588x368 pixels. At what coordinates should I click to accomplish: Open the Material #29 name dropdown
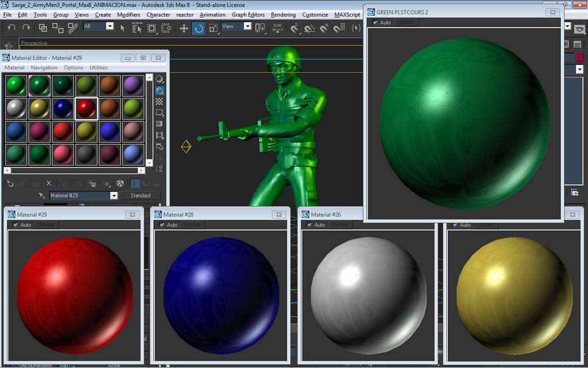point(114,195)
